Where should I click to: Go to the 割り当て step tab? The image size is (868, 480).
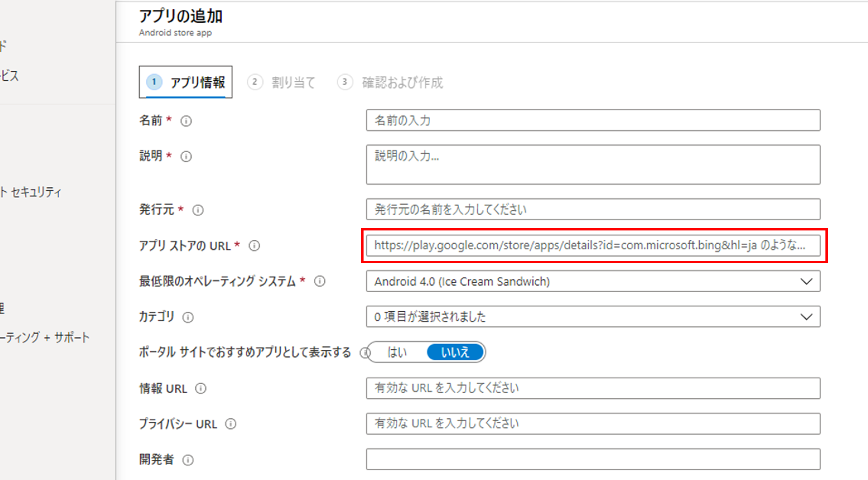pos(282,82)
